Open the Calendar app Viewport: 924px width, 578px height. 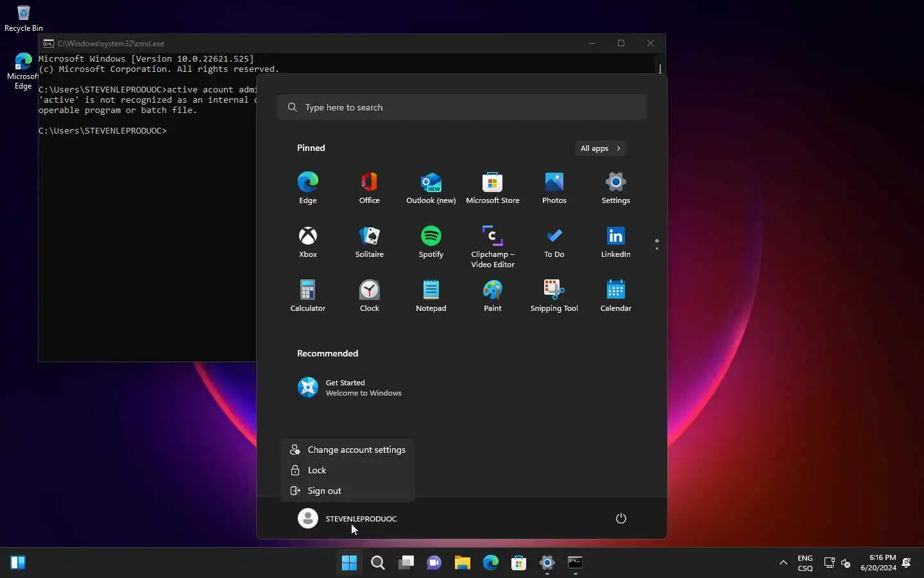click(616, 296)
